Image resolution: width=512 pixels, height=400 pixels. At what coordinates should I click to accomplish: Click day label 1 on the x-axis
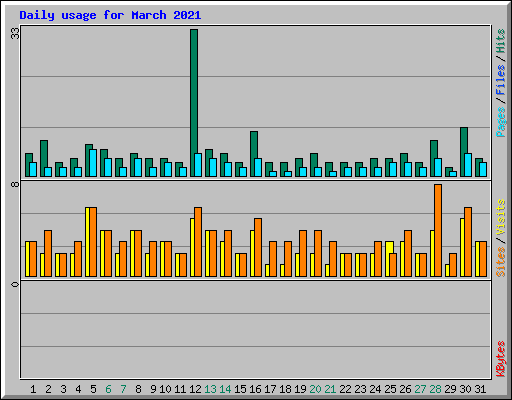(x=33, y=389)
